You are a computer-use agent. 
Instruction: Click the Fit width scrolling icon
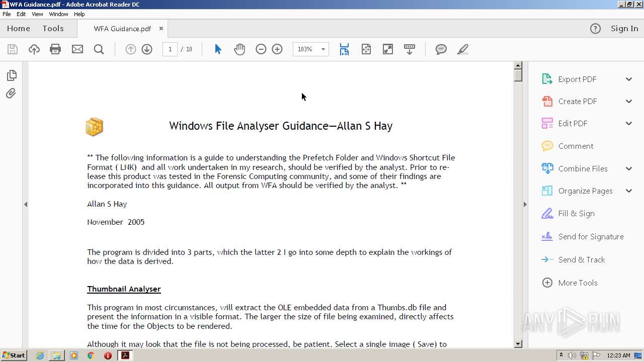344,49
